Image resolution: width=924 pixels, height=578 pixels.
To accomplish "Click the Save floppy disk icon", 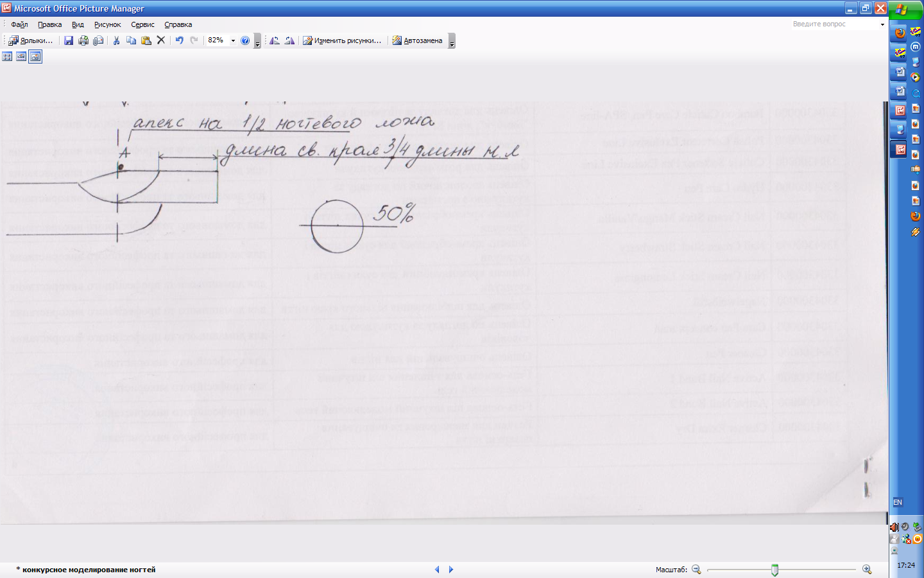I will (x=69, y=40).
